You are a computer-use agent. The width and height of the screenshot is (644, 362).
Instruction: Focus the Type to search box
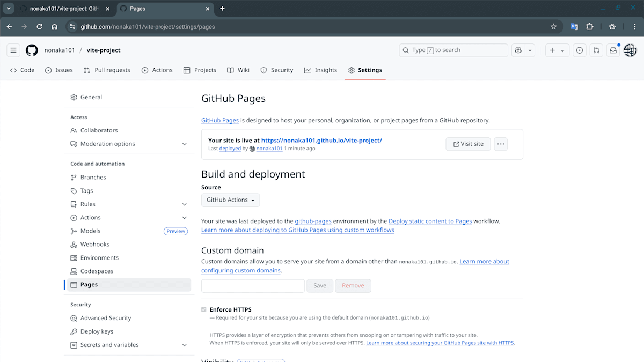(x=453, y=50)
